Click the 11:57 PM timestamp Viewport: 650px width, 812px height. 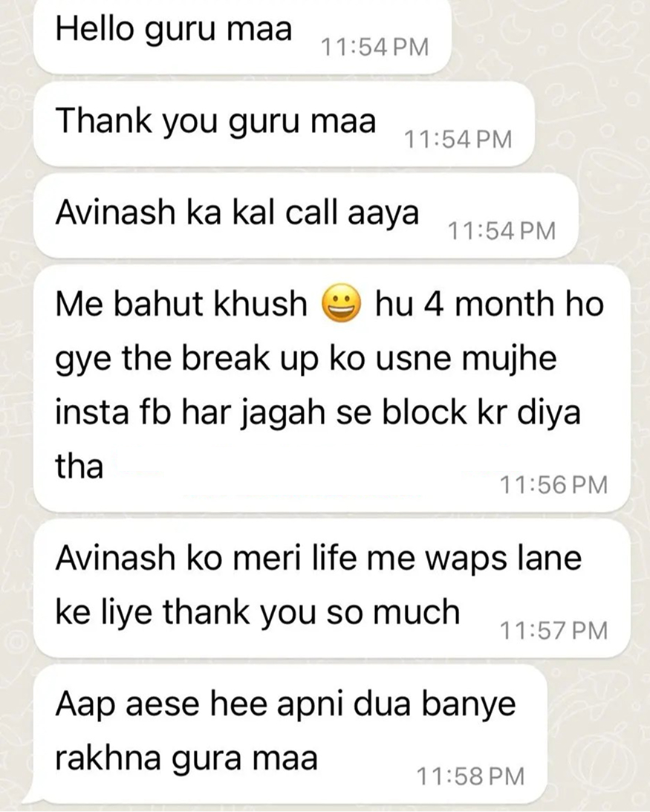pos(553,631)
